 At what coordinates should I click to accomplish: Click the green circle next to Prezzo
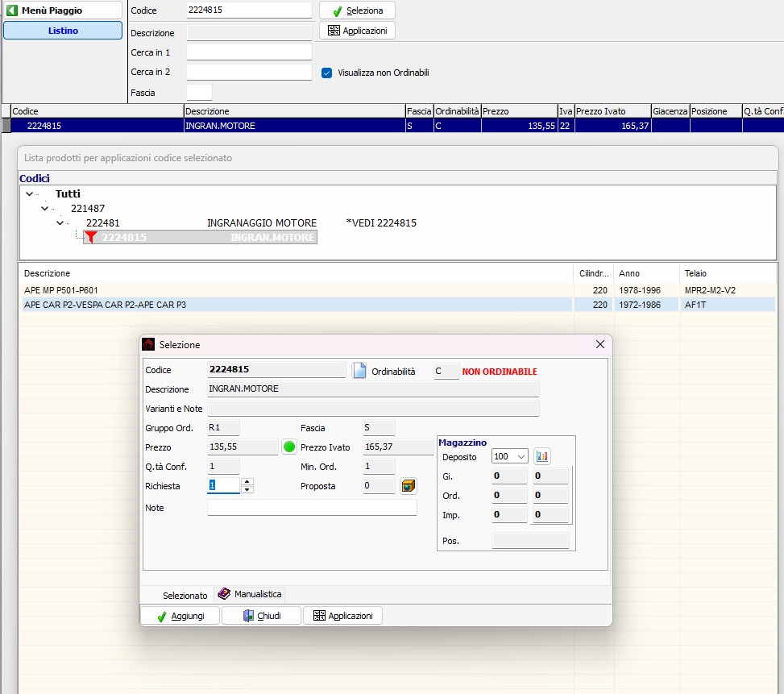click(x=289, y=447)
